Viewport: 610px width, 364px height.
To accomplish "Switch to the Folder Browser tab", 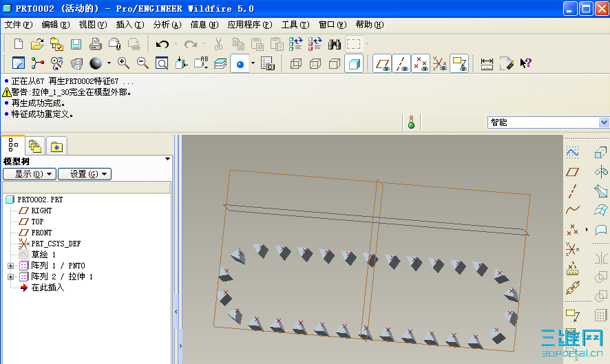I will [x=35, y=147].
